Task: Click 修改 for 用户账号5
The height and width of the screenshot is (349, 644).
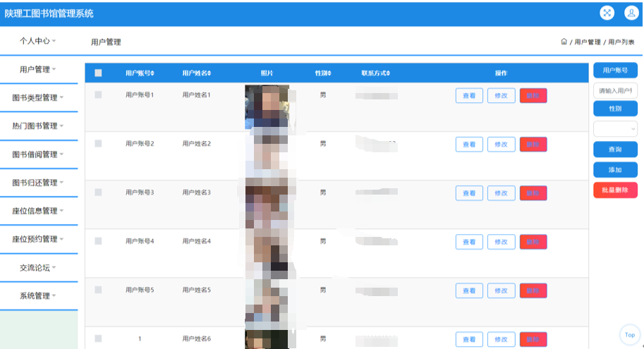Action: pos(501,290)
